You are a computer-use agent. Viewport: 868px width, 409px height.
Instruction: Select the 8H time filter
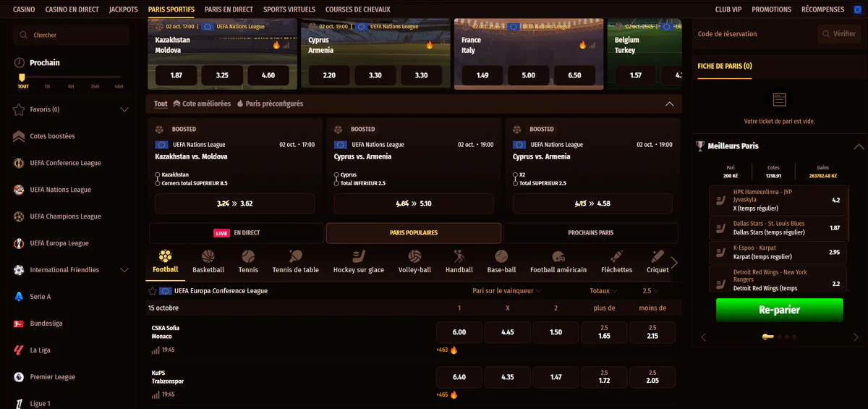pyautogui.click(x=71, y=86)
